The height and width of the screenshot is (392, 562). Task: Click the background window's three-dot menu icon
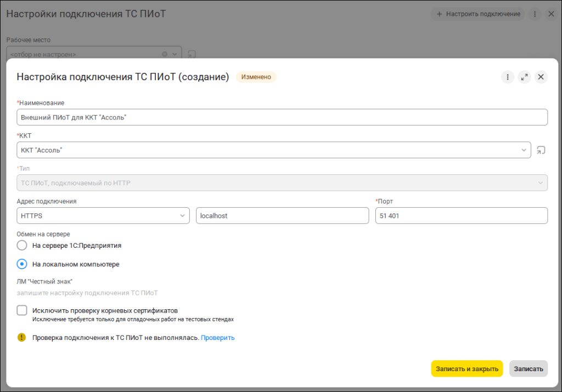point(535,14)
